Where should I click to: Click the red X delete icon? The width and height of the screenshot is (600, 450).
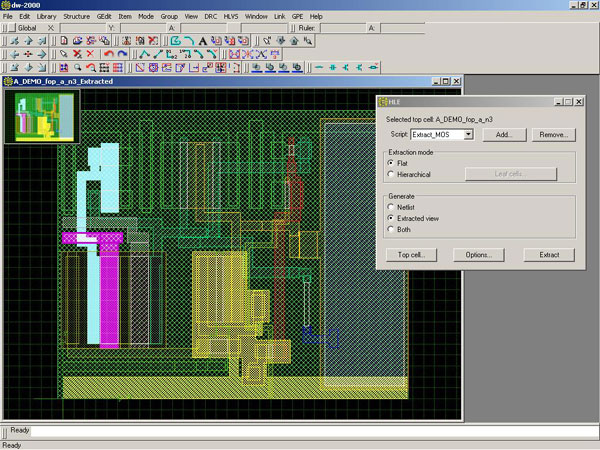(90, 54)
